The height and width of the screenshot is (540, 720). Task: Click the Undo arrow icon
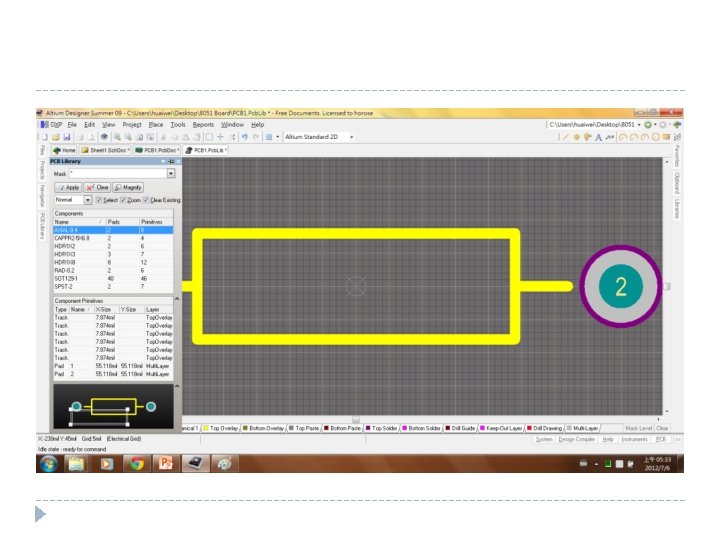coord(245,137)
